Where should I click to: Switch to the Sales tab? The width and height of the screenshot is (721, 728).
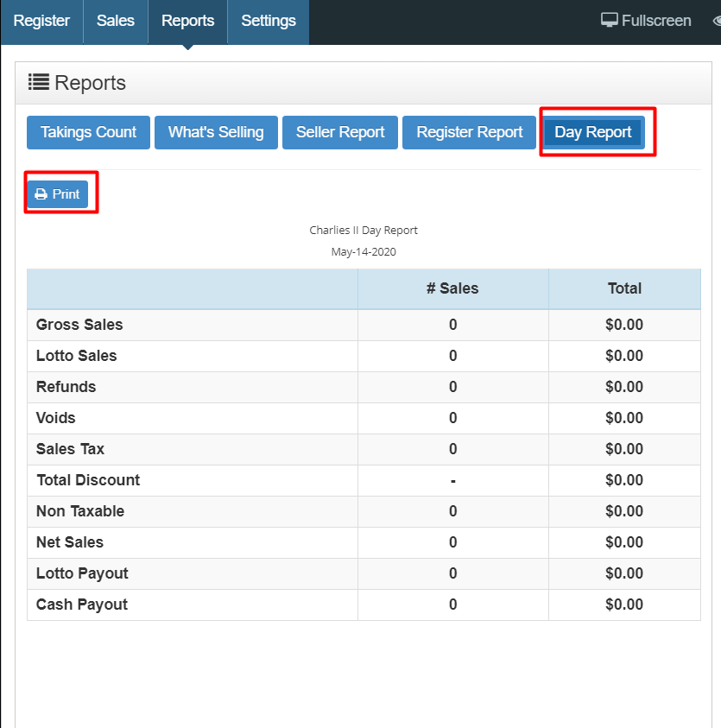(115, 21)
